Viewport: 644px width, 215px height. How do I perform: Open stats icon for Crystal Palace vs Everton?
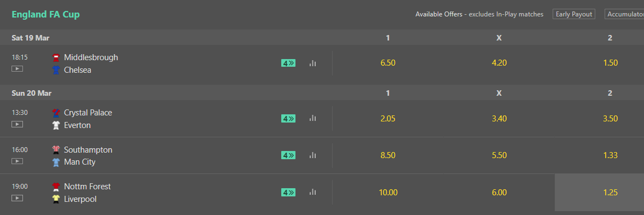coord(312,118)
